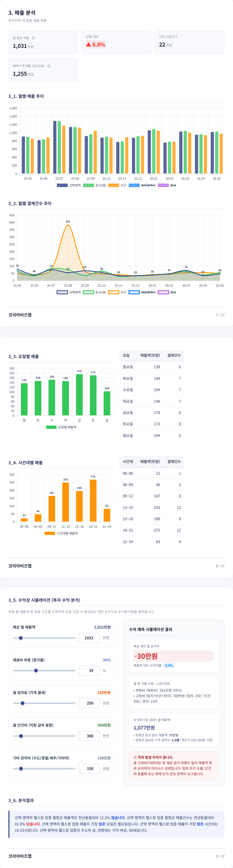Click help icon next to 배후지역 매출 (둔산2동)
Image resolution: width=233 pixels, height=868 pixels.
(x=49, y=66)
